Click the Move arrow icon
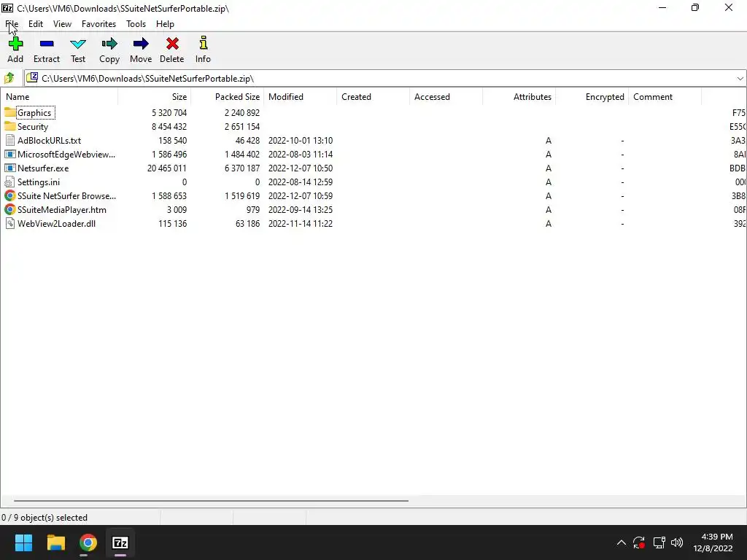The image size is (747, 560). pos(141,44)
